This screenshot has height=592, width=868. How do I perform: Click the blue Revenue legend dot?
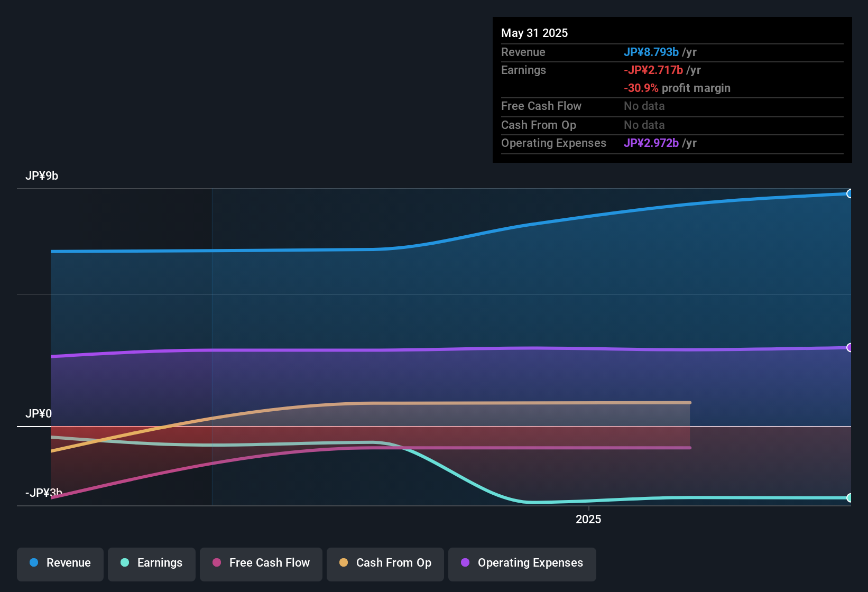(x=34, y=562)
